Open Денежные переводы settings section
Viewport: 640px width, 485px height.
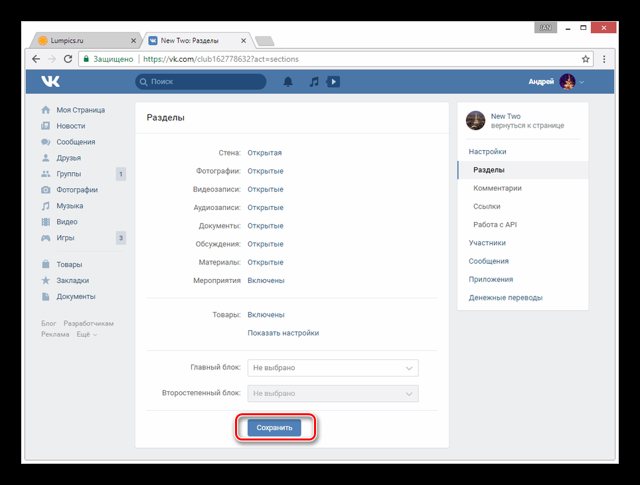(505, 298)
